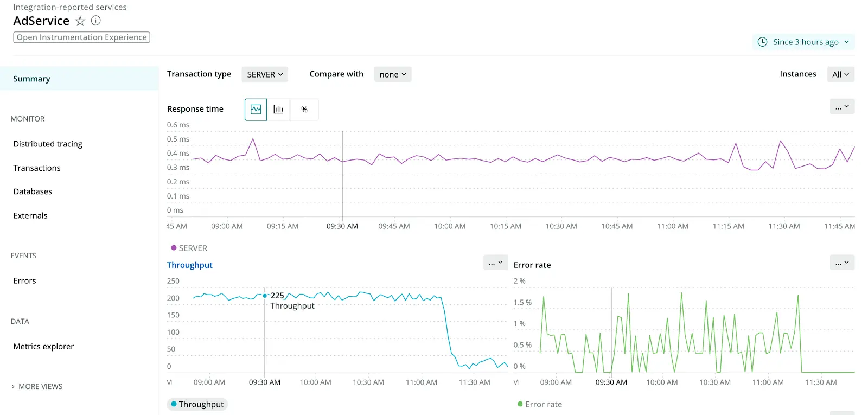Open the AdService info icon
The width and height of the screenshot is (868, 415).
[96, 21]
